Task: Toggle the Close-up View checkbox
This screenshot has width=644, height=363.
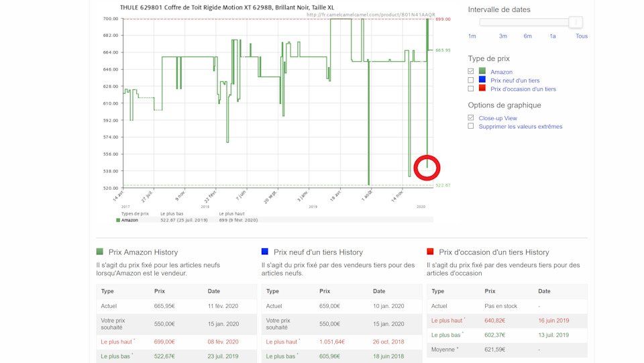Action: point(471,118)
